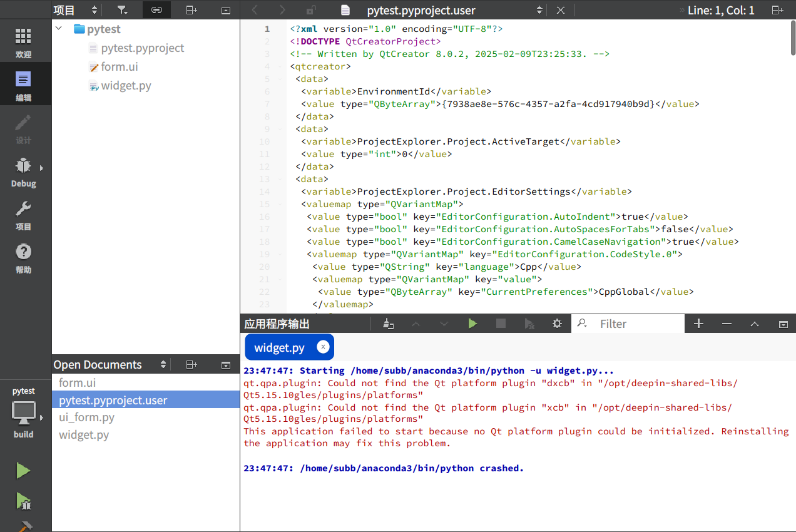Viewport: 796px width, 532px height.
Task: Build the project with the hammer icon
Action: coord(23,526)
